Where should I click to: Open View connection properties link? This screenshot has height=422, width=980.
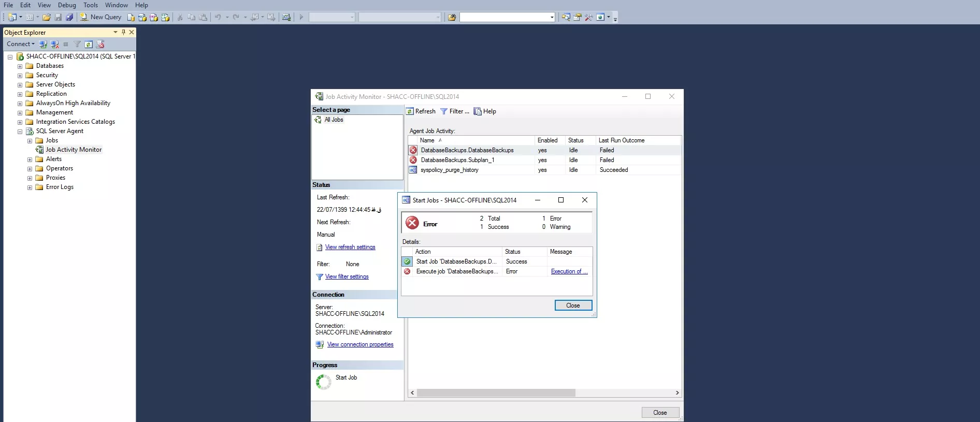click(x=361, y=344)
